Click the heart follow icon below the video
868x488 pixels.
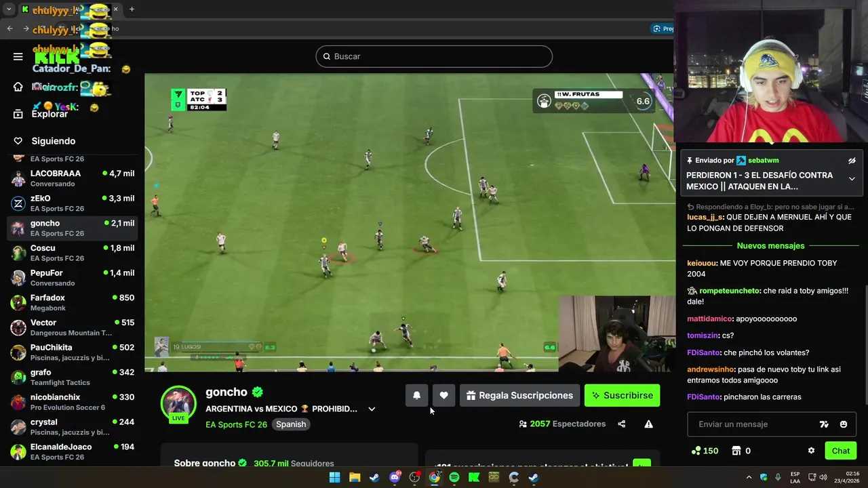pos(443,395)
